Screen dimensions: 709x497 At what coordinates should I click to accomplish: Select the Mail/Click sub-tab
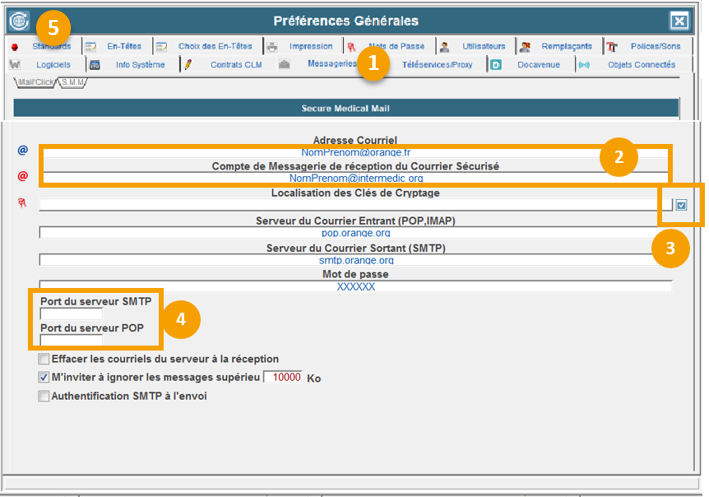click(x=35, y=83)
